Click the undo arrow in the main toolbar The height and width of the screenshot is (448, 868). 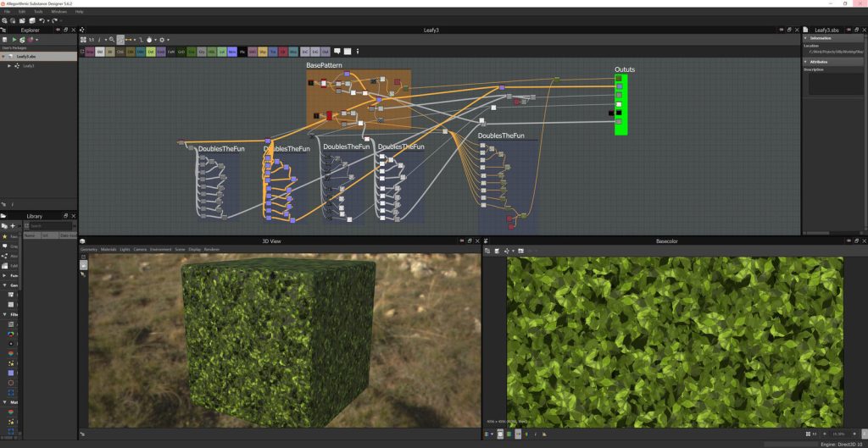[42, 20]
